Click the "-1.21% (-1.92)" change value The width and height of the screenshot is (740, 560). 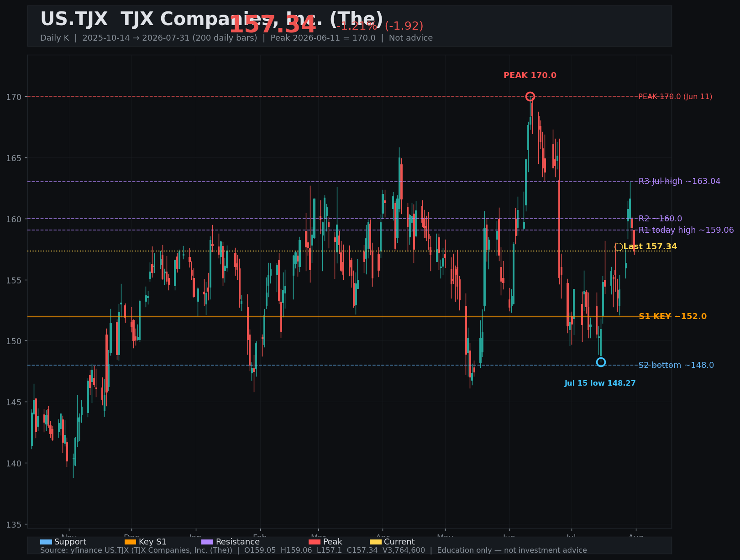click(380, 26)
